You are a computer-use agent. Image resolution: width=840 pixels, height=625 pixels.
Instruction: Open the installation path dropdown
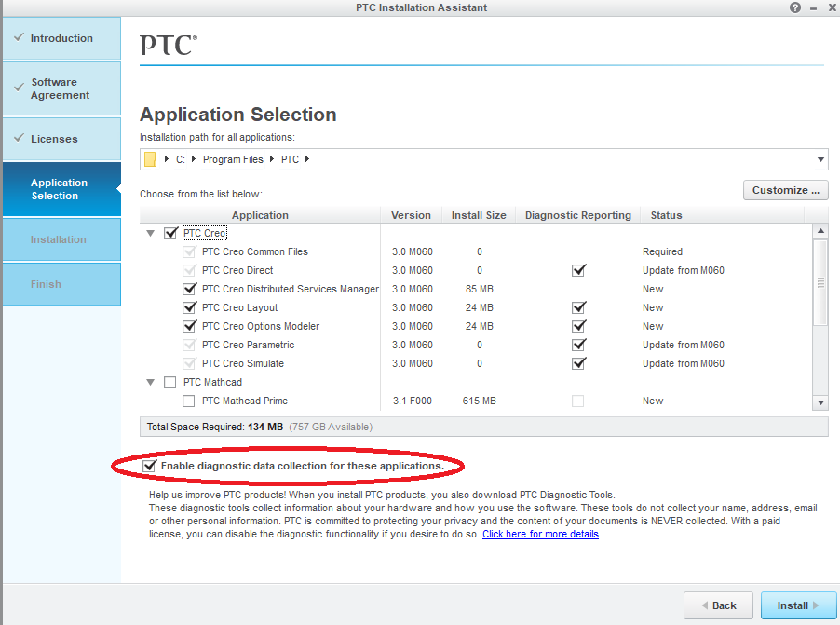coord(820,158)
